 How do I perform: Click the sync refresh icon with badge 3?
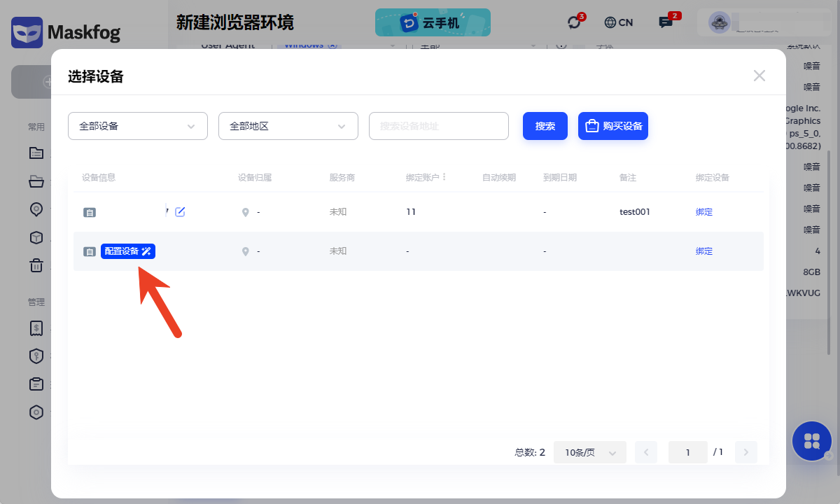pyautogui.click(x=574, y=22)
